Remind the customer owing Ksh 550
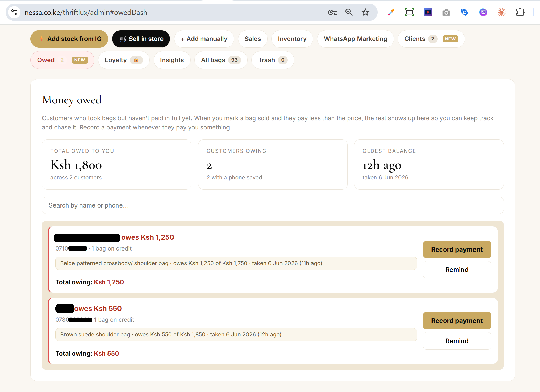The image size is (540, 392). tap(457, 341)
